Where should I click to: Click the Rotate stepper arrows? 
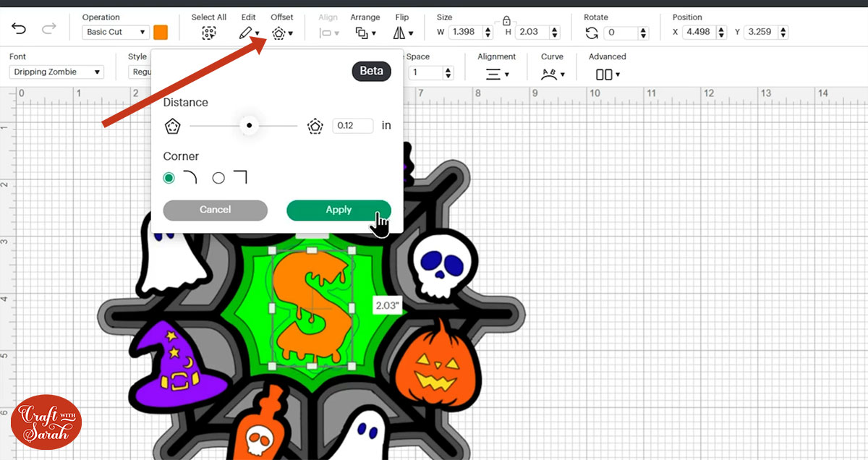[x=642, y=32]
